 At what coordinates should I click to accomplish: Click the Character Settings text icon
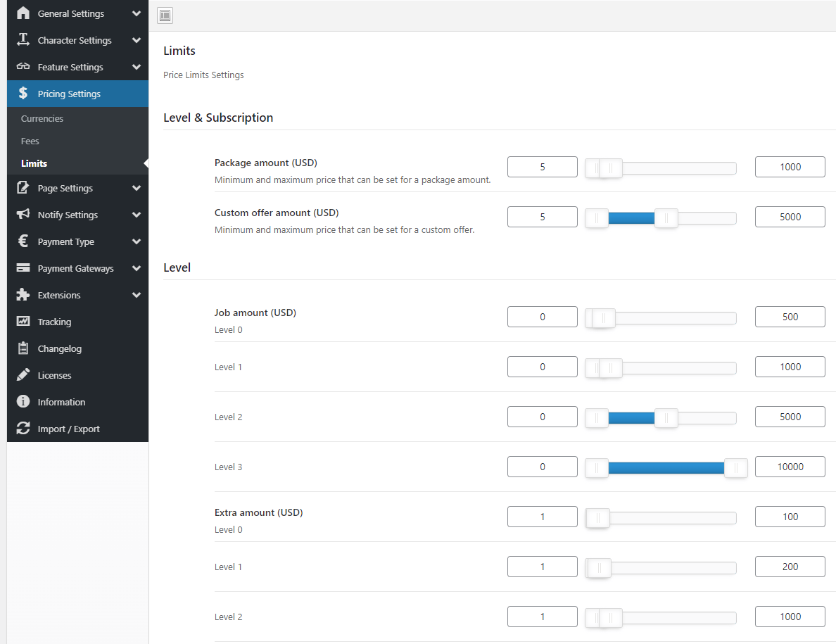coord(23,39)
